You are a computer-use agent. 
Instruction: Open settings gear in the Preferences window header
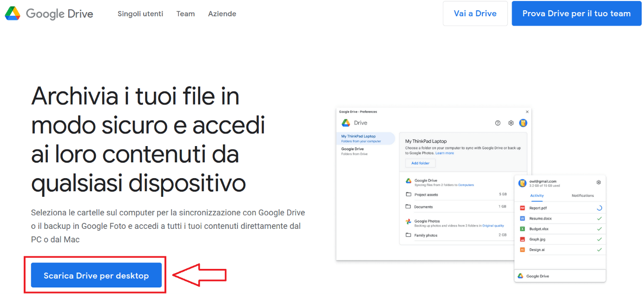(x=511, y=123)
